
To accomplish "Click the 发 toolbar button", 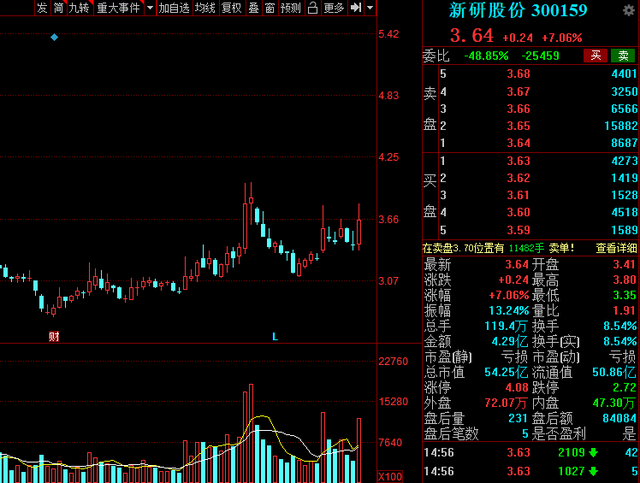I will pos(42,8).
